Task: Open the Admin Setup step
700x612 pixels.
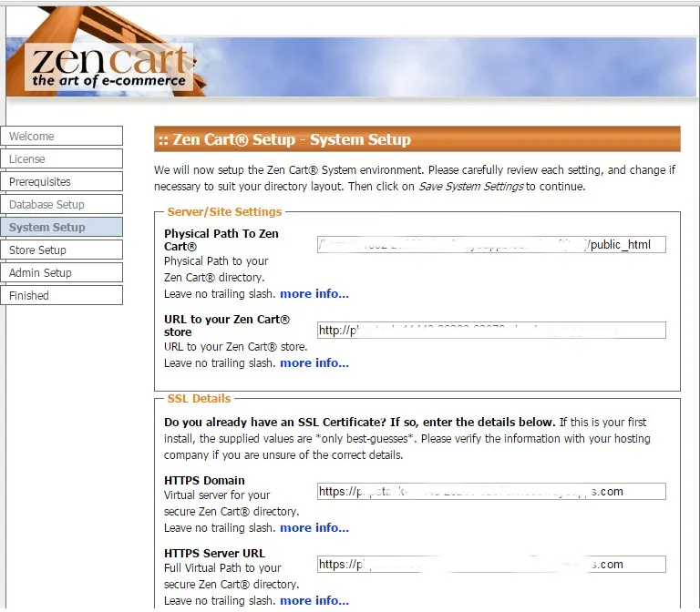Action: (62, 272)
